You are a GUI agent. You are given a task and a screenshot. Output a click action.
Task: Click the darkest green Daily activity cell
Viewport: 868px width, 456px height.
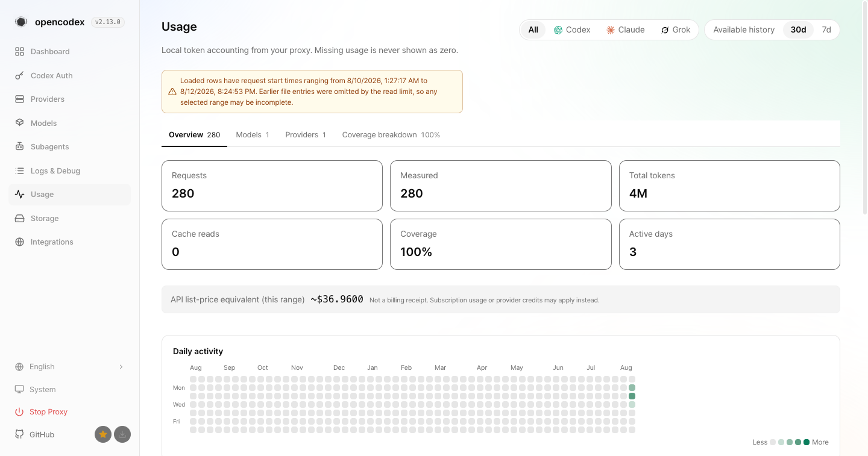(x=632, y=396)
